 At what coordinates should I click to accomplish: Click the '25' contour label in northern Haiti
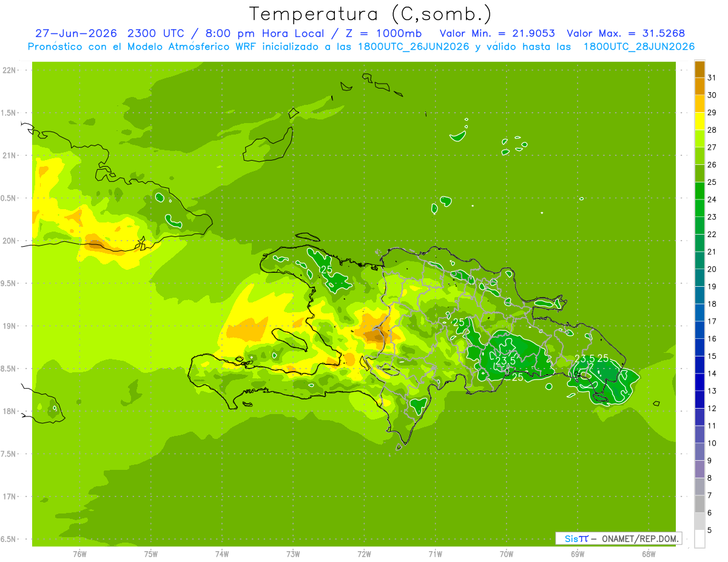326,269
